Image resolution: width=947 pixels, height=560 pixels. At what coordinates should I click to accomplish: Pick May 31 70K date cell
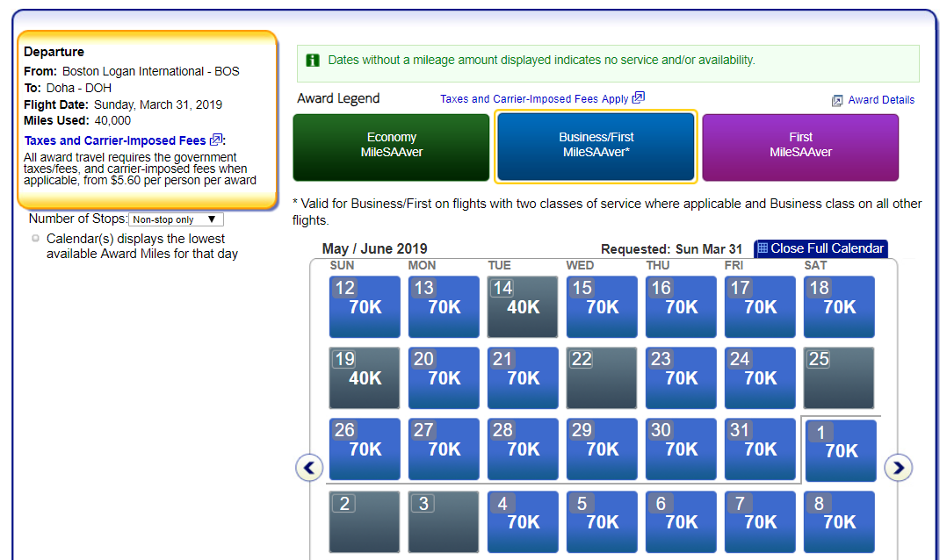tap(760, 449)
